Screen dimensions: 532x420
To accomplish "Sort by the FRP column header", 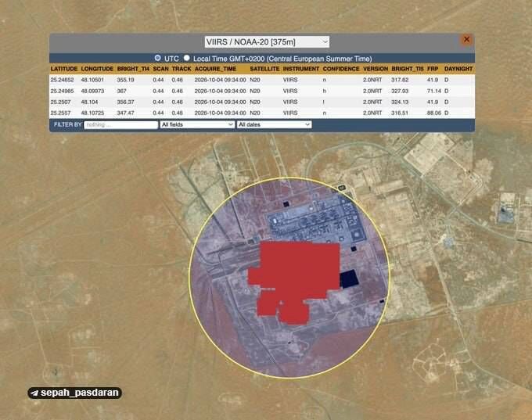I will [433, 69].
